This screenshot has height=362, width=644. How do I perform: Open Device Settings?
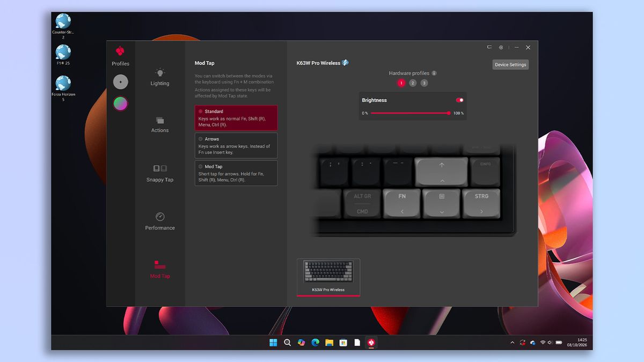pos(510,64)
